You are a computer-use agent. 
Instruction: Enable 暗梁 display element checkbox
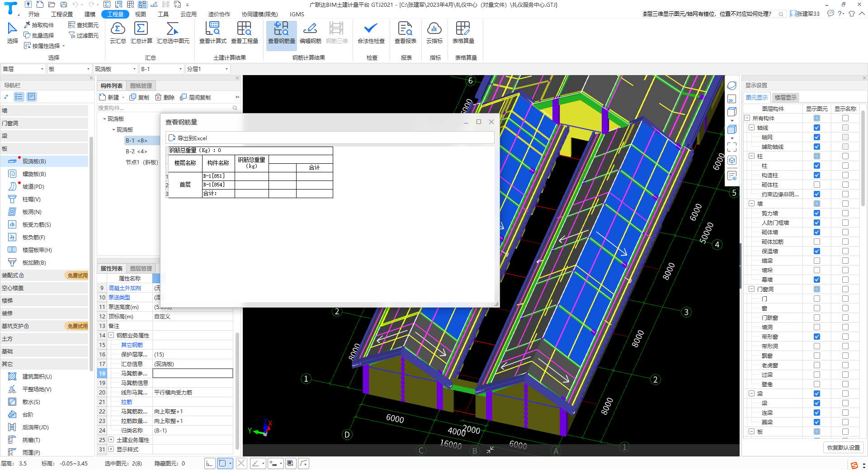[817, 261]
